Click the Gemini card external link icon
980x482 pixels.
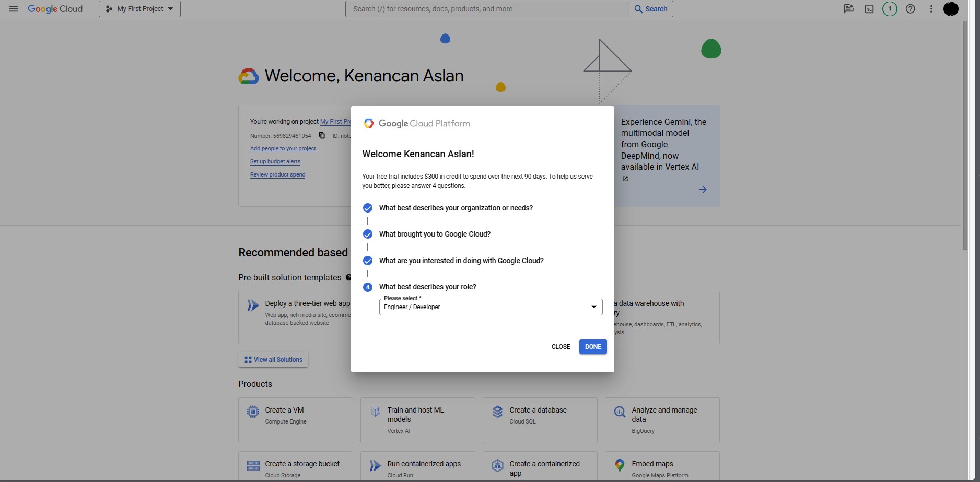point(625,179)
